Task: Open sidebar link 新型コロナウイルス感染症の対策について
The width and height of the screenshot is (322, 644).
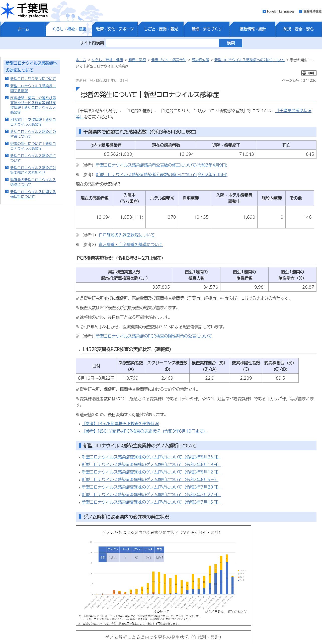Action: (33, 134)
